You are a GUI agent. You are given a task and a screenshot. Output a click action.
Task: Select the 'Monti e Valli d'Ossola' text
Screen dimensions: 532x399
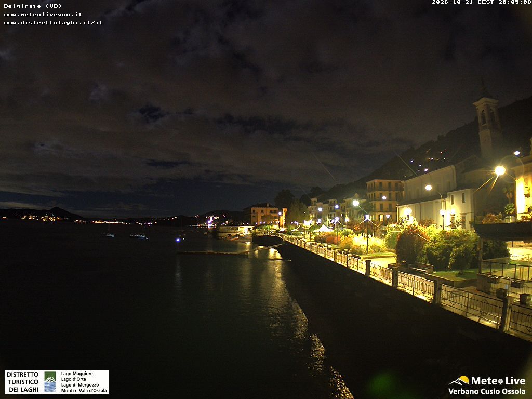84,391
